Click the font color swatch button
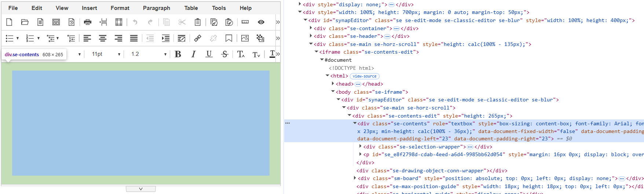Image resolution: width=644 pixels, height=194 pixels. click(x=272, y=54)
